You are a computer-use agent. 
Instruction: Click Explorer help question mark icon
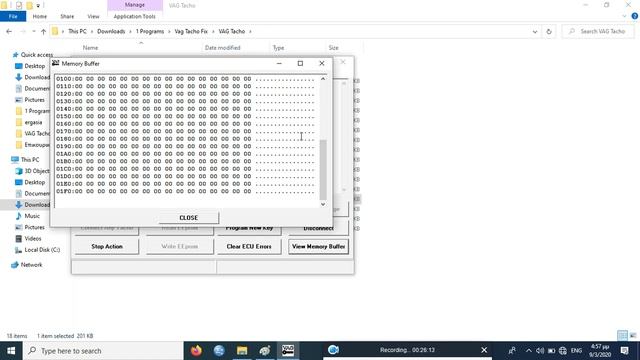click(x=635, y=16)
